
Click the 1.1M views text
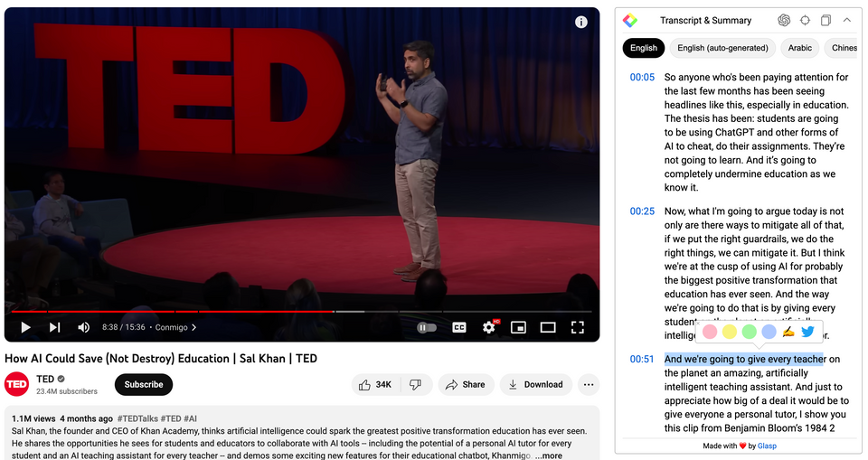coord(33,418)
